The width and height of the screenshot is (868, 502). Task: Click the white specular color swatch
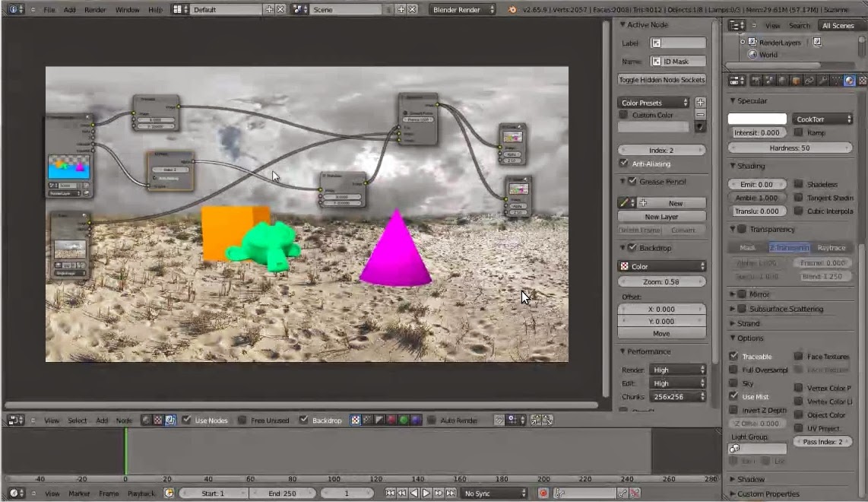click(x=756, y=119)
